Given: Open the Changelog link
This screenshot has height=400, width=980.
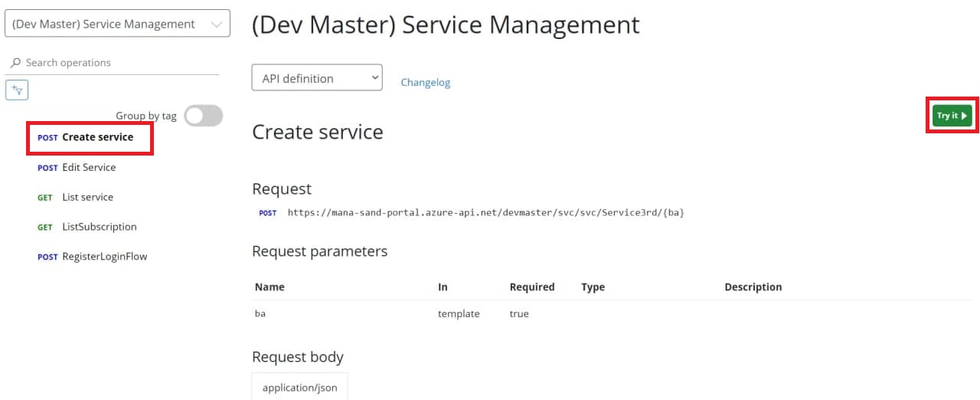Looking at the screenshot, I should [426, 83].
